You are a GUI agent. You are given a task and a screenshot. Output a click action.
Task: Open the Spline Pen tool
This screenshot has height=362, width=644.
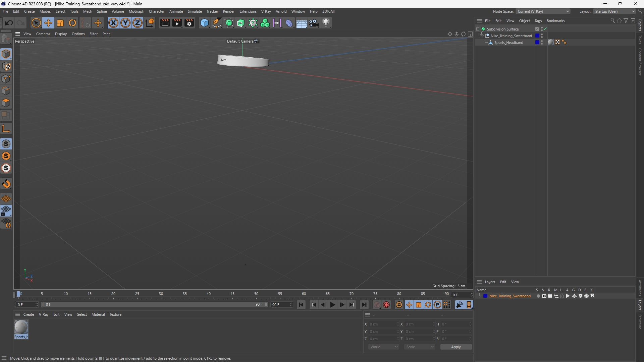[x=217, y=23]
